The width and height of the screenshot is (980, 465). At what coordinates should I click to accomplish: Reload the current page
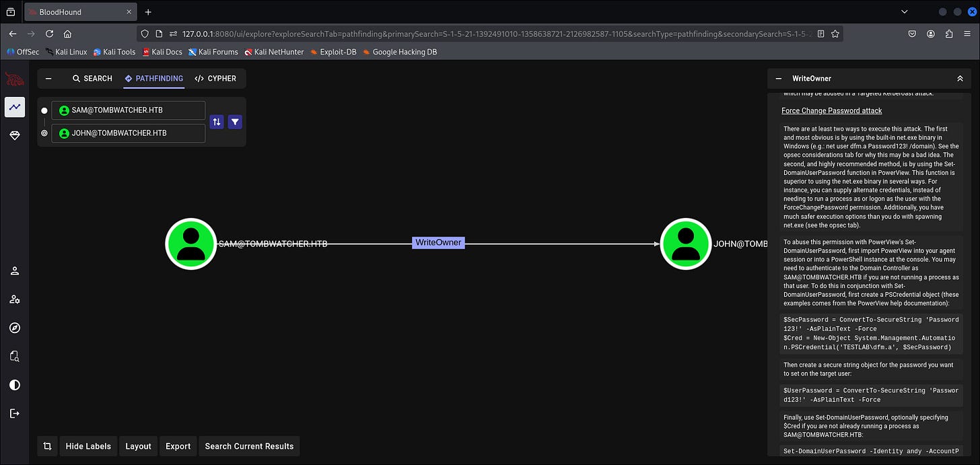(49, 34)
